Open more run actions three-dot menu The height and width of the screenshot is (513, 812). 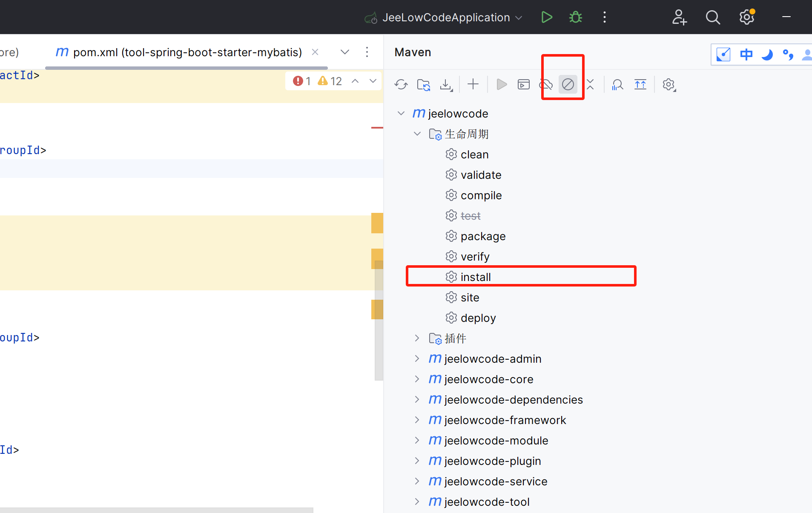click(604, 17)
